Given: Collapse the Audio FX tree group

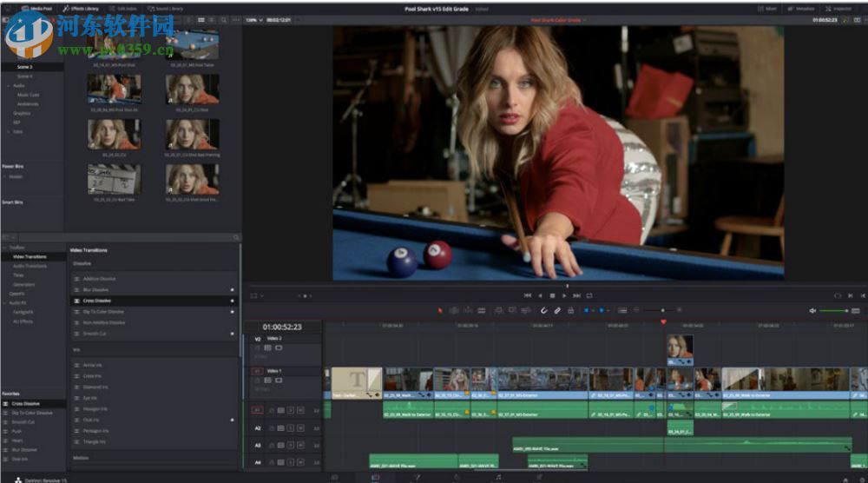Looking at the screenshot, I should (x=5, y=303).
